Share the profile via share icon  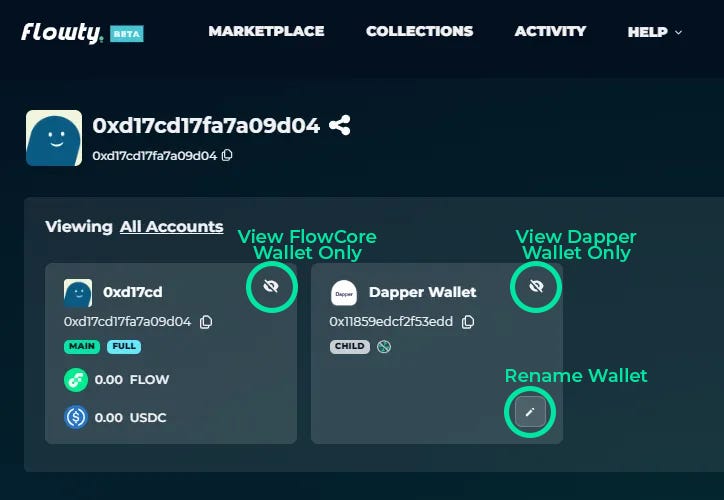[339, 125]
